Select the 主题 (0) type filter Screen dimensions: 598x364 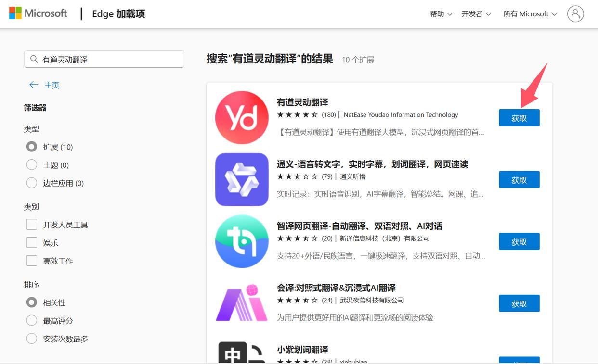pyautogui.click(x=32, y=165)
